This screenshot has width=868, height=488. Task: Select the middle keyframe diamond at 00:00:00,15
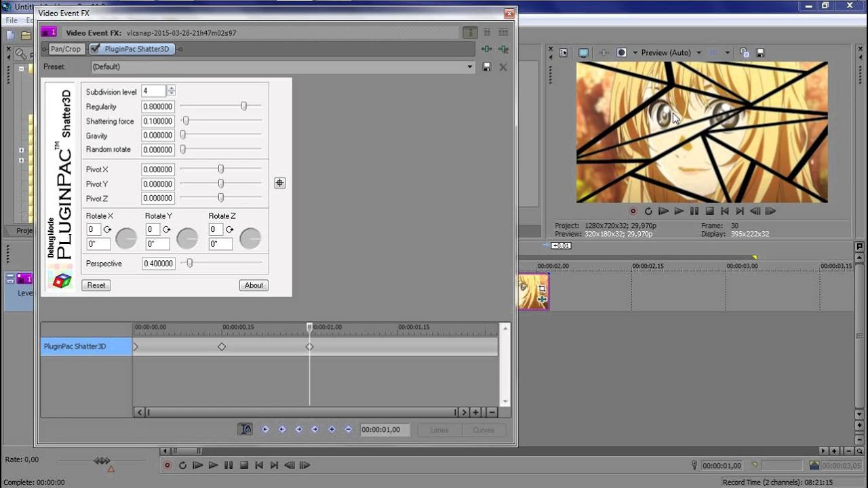coord(221,346)
